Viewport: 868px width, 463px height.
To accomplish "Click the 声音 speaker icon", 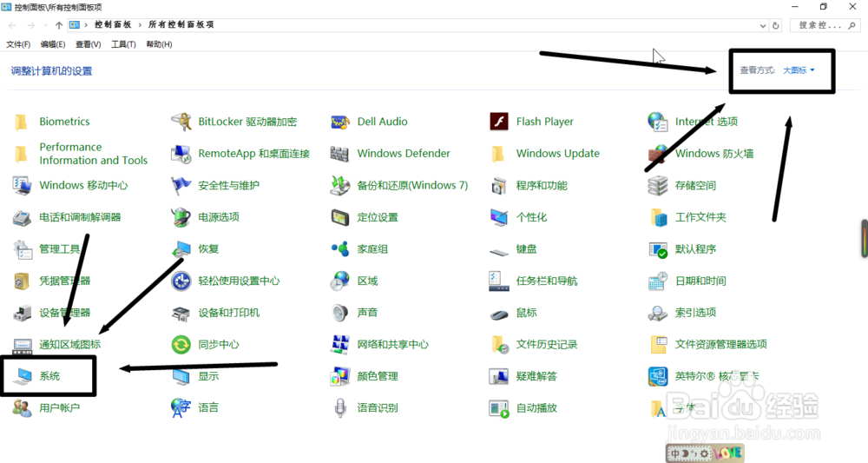I will click(340, 313).
